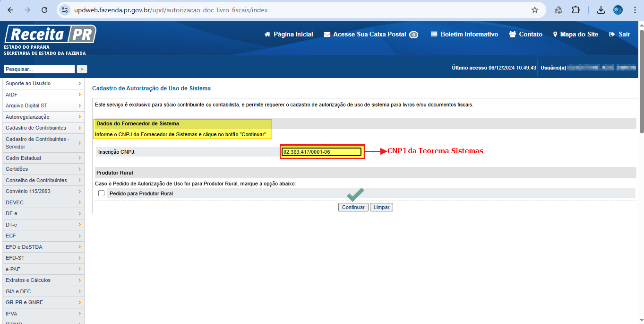Viewport: 644px width, 324px height.
Task: Expand Cadastro de Contribuintes sidebar item
Action: (43, 128)
